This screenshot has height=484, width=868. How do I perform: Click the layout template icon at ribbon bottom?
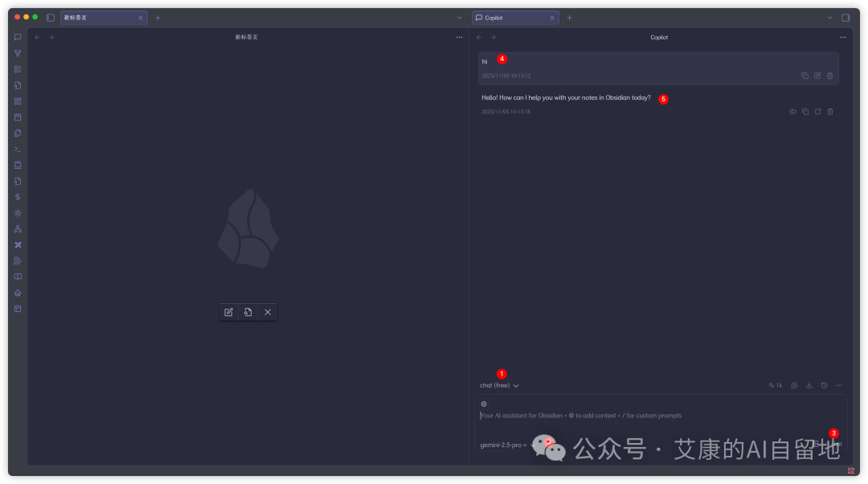tap(18, 309)
